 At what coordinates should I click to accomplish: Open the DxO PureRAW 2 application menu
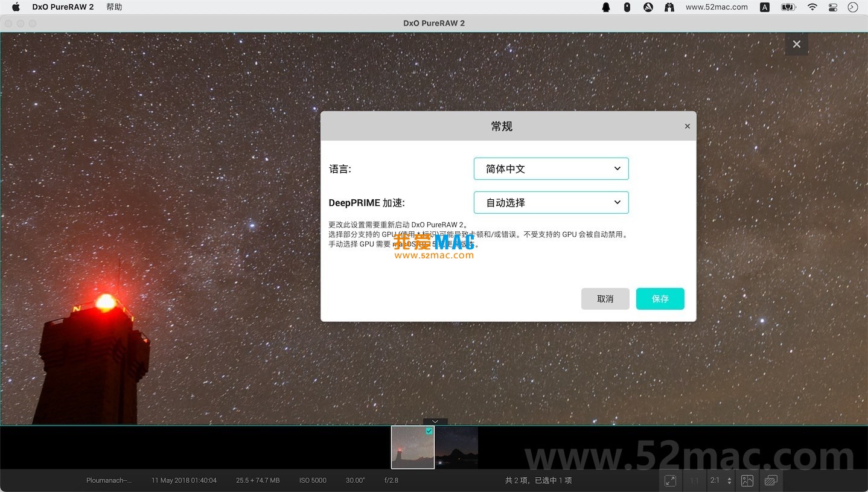63,7
